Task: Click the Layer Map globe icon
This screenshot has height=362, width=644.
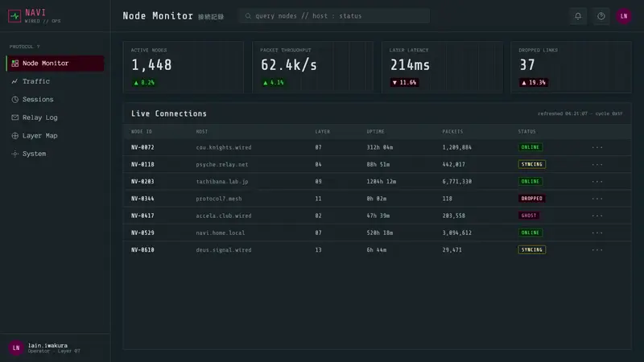Action: pyautogui.click(x=14, y=135)
